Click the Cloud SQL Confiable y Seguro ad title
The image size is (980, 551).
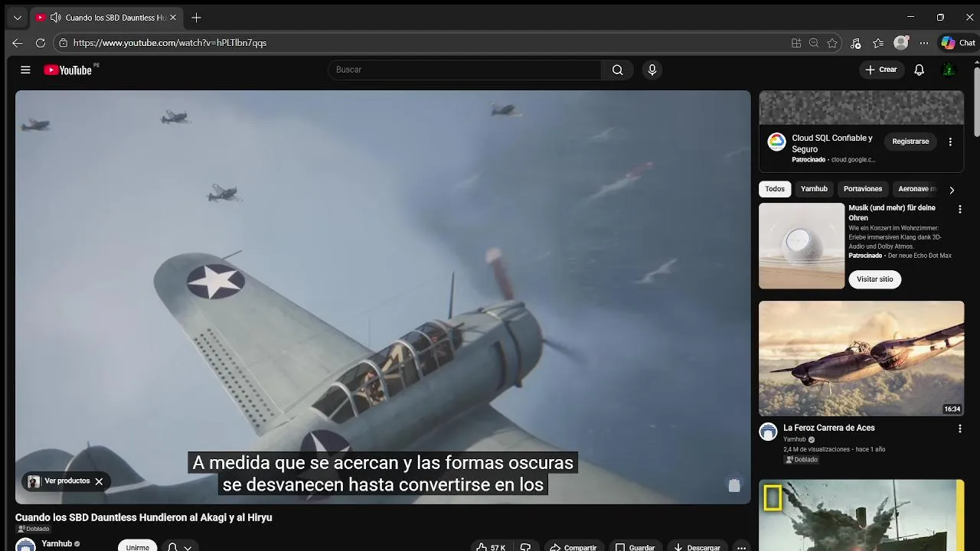coord(832,143)
